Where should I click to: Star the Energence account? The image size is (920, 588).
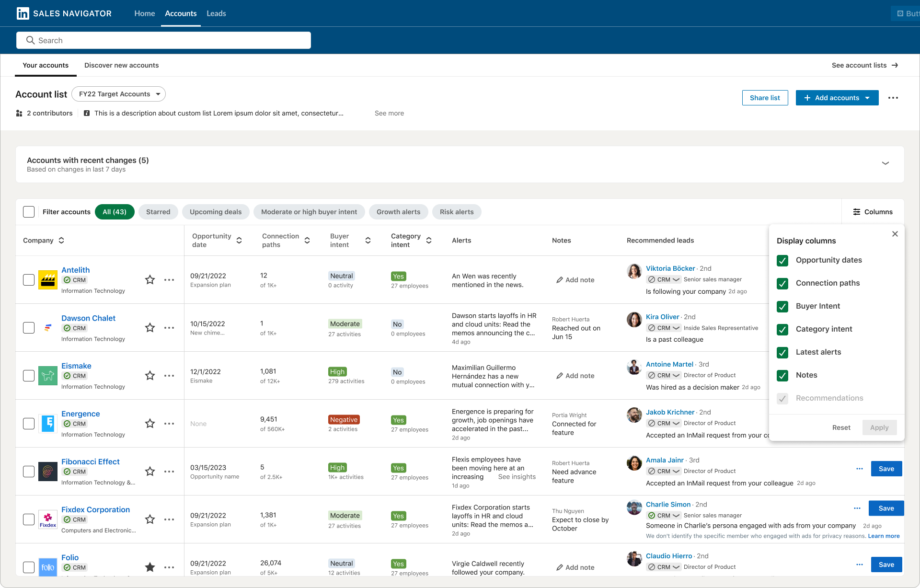pyautogui.click(x=150, y=424)
